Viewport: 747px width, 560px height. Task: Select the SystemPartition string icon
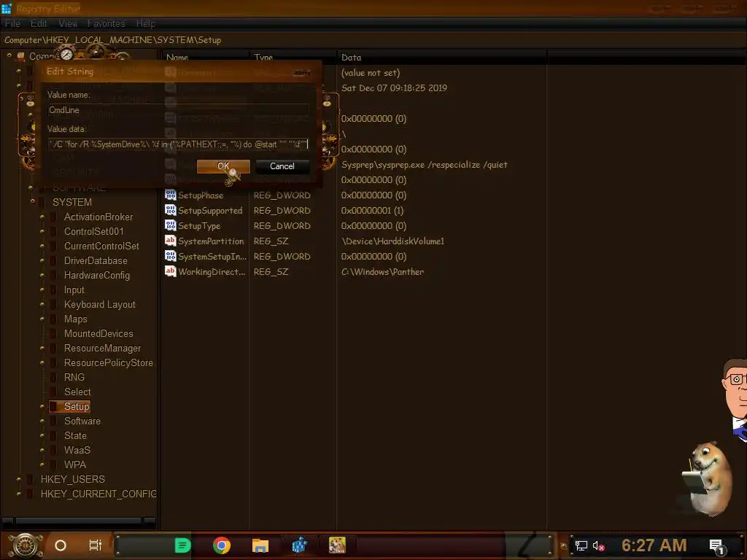click(170, 241)
